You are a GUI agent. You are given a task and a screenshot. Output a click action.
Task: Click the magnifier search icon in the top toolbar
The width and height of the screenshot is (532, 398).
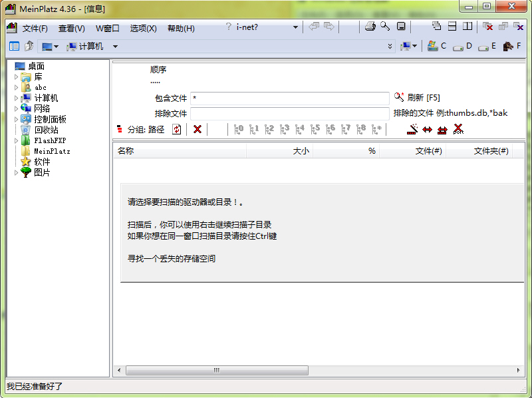[385, 26]
